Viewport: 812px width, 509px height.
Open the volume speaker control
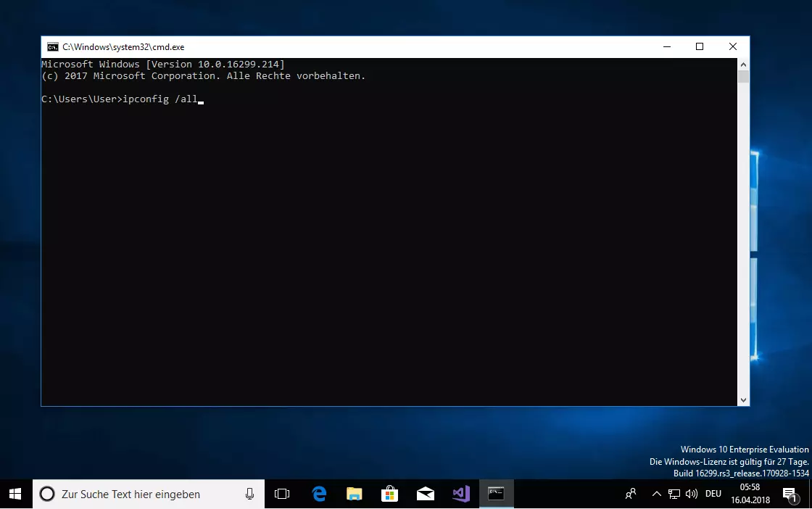(691, 494)
